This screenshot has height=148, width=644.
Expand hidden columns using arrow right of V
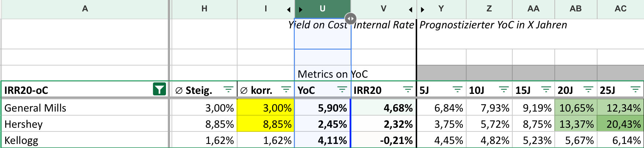pyautogui.click(x=410, y=10)
